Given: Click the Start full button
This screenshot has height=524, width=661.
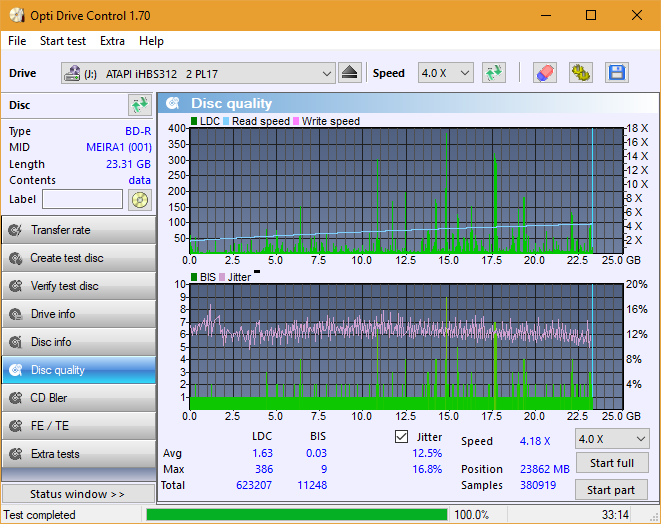Looking at the screenshot, I should (x=611, y=463).
